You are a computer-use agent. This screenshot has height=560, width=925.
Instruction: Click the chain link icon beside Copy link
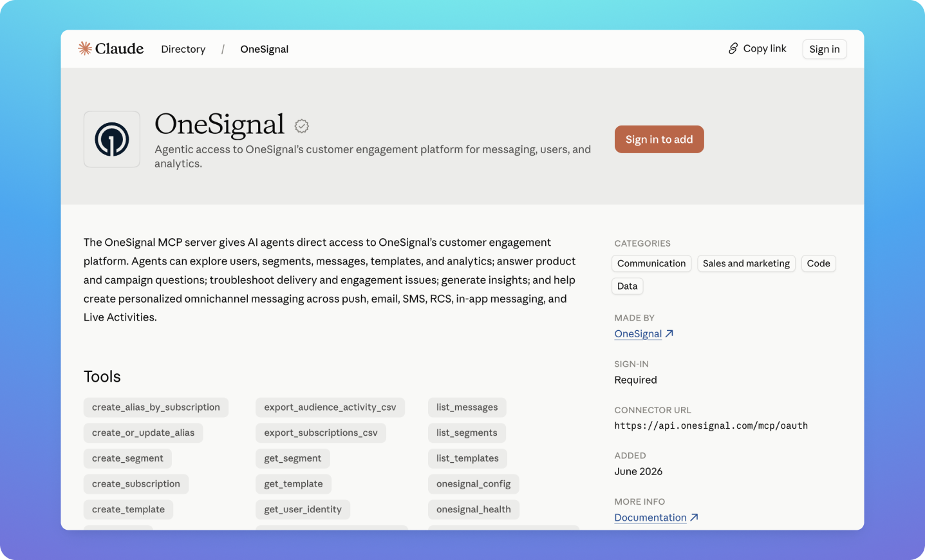pos(733,48)
